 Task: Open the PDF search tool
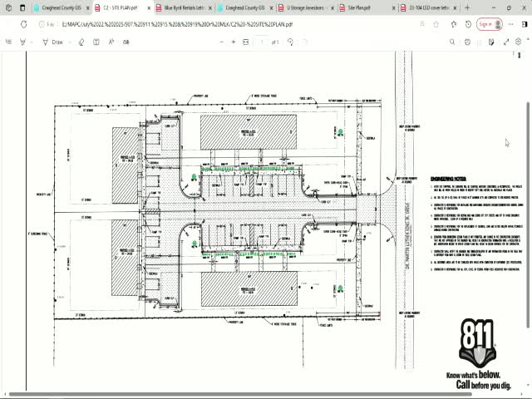pyautogui.click(x=453, y=42)
